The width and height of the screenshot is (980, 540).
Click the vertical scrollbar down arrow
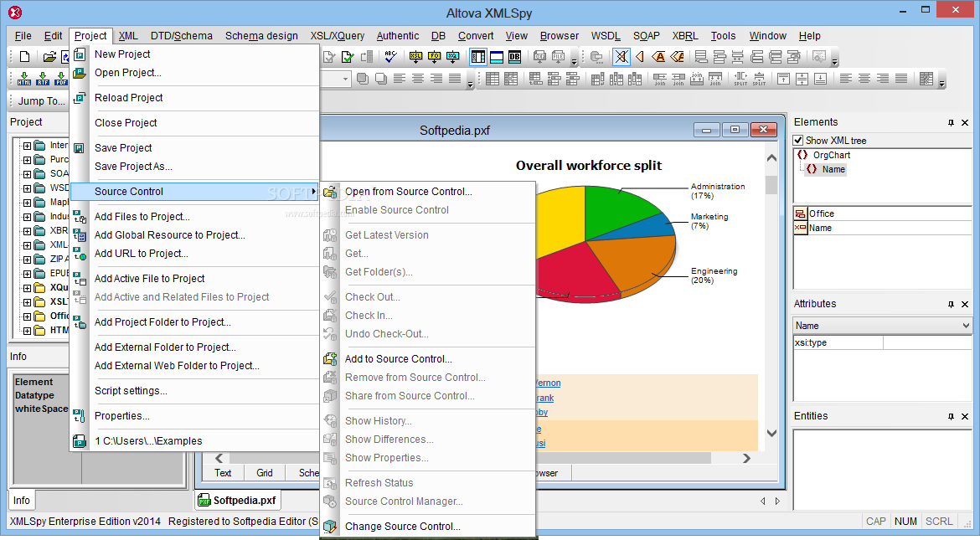(771, 433)
